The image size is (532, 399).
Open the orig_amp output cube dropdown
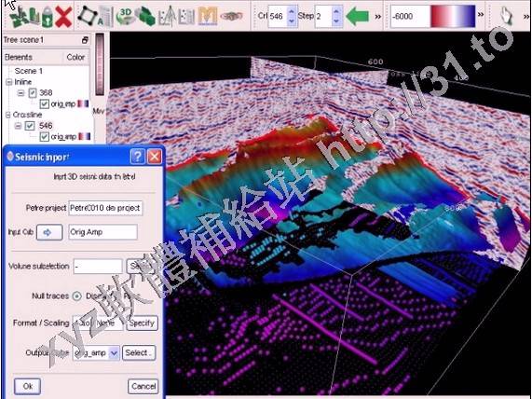click(x=114, y=353)
